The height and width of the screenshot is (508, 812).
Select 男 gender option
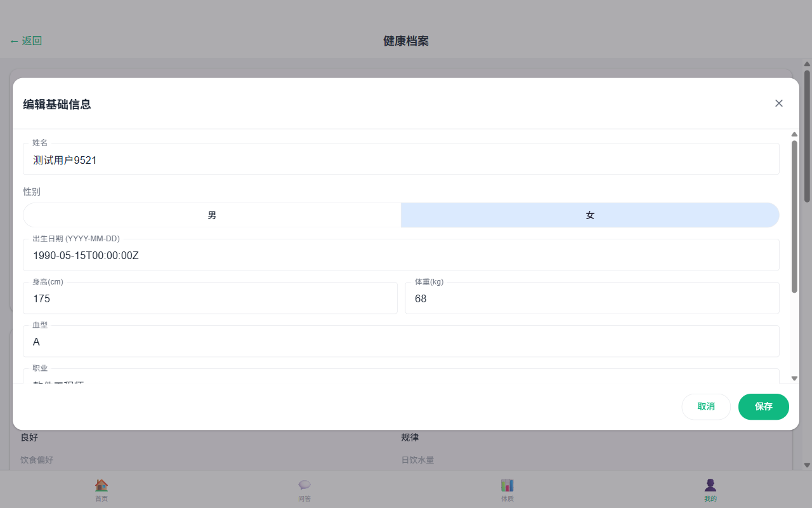212,215
